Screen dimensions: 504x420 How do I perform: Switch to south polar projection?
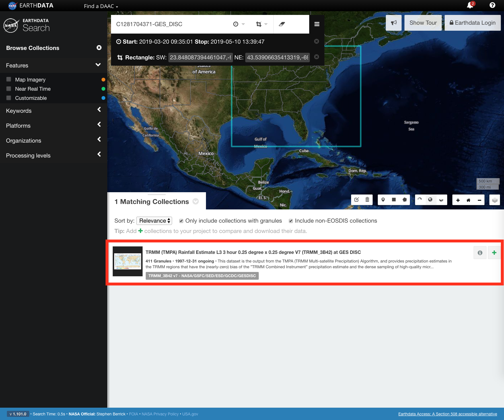click(441, 200)
